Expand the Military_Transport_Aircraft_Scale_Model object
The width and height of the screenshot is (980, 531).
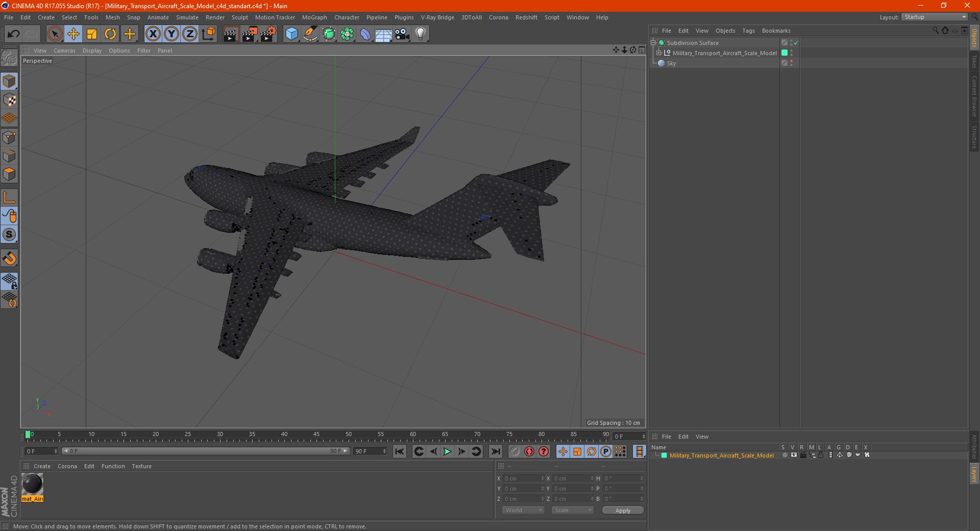[659, 53]
